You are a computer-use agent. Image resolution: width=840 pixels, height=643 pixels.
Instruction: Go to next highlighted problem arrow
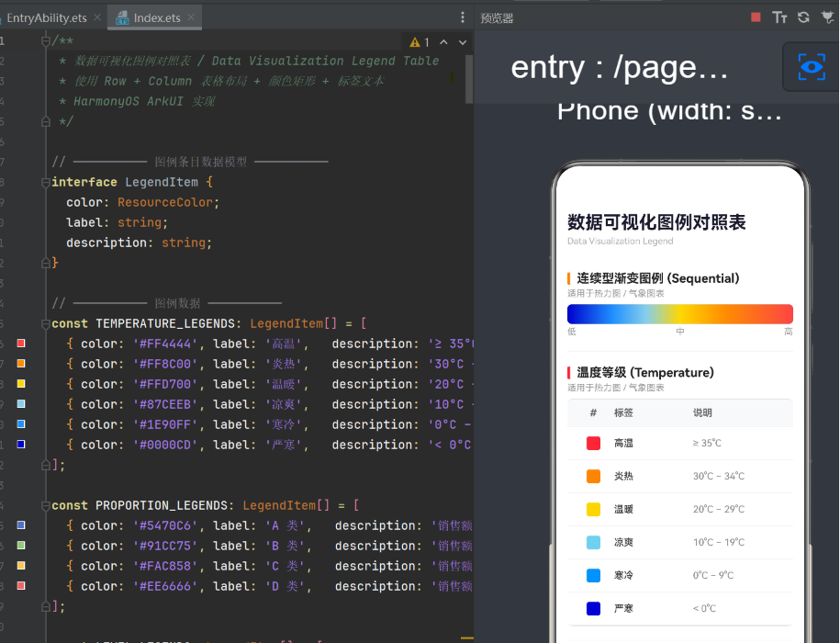point(463,42)
